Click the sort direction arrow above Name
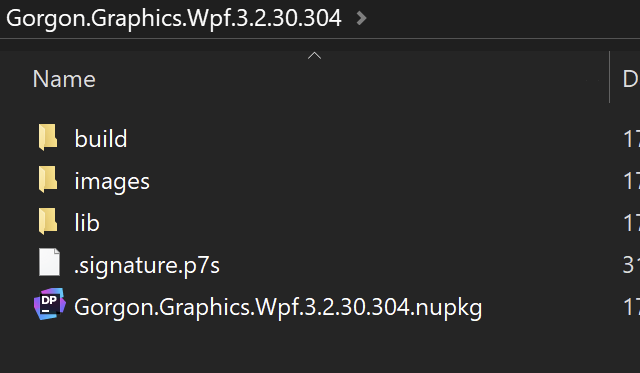Image resolution: width=640 pixels, height=373 pixels. coord(314,56)
